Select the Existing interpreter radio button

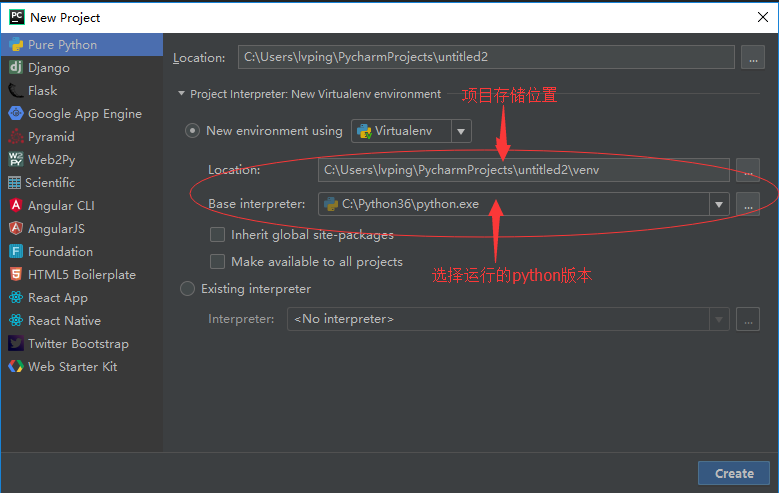pyautogui.click(x=187, y=289)
